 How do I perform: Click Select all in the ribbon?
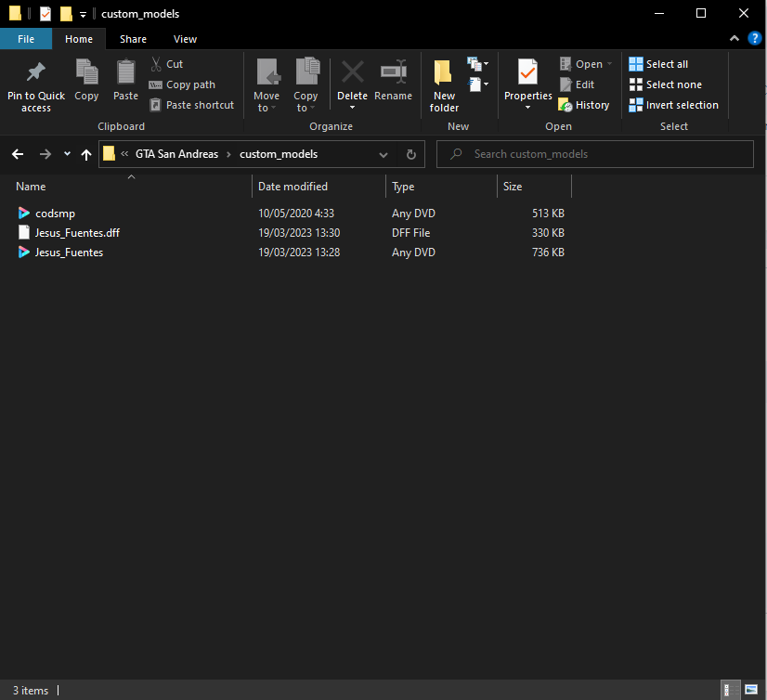point(658,64)
